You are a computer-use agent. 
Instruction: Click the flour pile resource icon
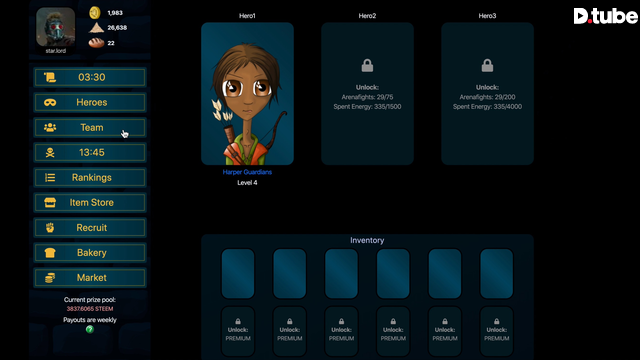click(x=96, y=28)
